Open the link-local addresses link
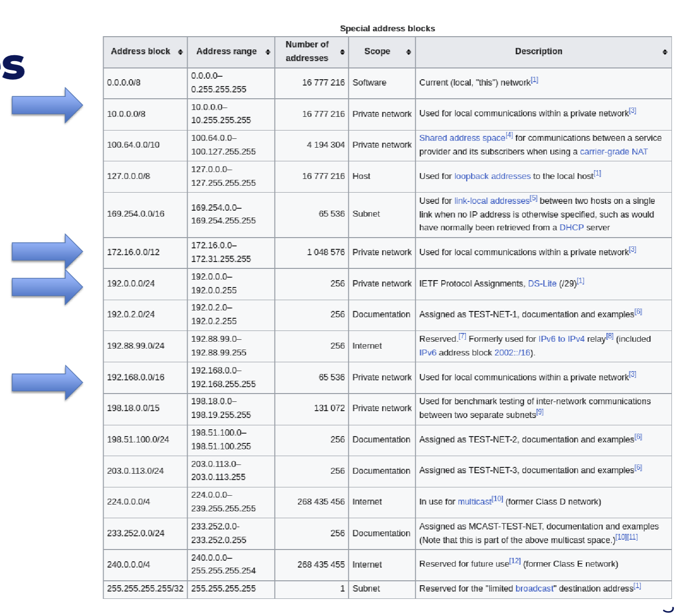 coord(492,201)
